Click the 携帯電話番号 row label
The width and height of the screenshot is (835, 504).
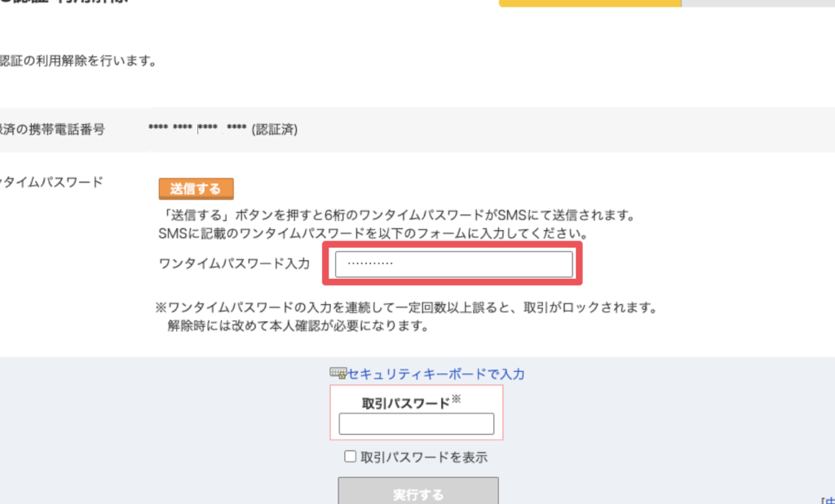[52, 129]
